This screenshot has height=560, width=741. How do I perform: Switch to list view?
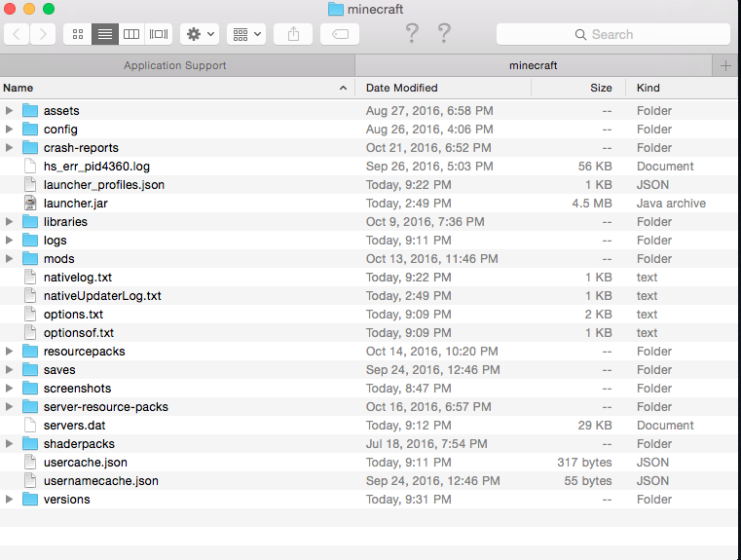(x=105, y=34)
